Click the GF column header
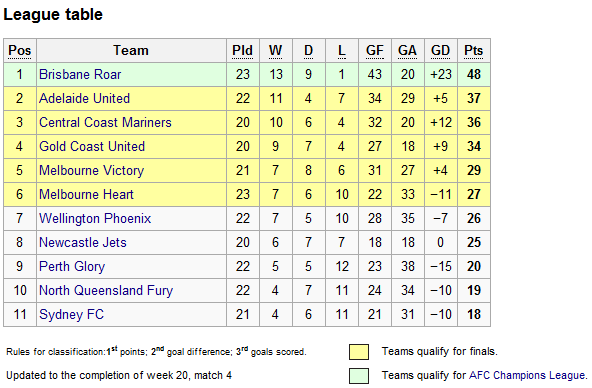The image size is (592, 388). (375, 50)
